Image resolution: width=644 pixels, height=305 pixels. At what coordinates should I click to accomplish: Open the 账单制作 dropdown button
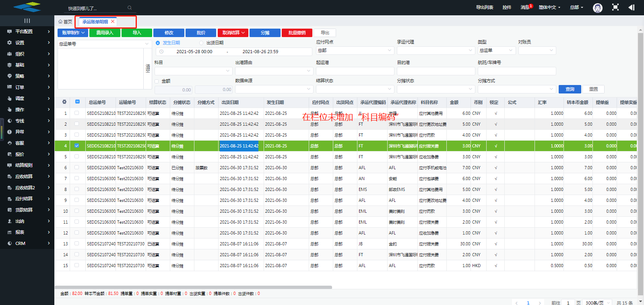[73, 33]
